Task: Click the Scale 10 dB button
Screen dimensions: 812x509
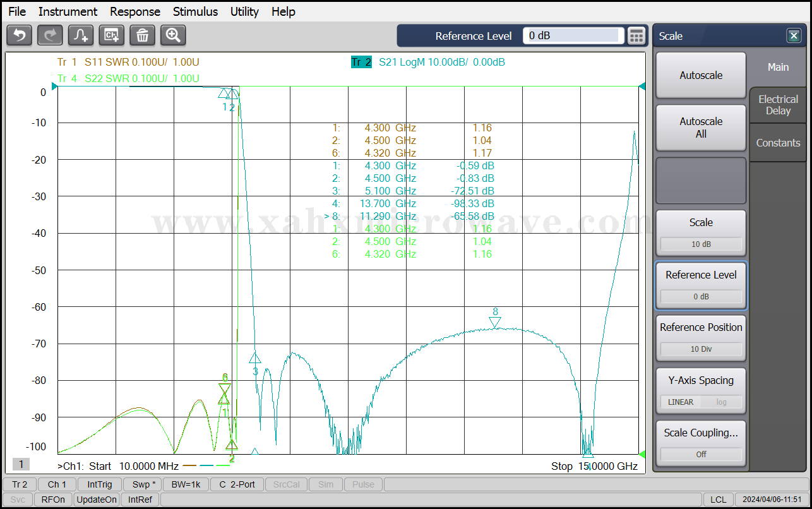Action: pyautogui.click(x=701, y=232)
